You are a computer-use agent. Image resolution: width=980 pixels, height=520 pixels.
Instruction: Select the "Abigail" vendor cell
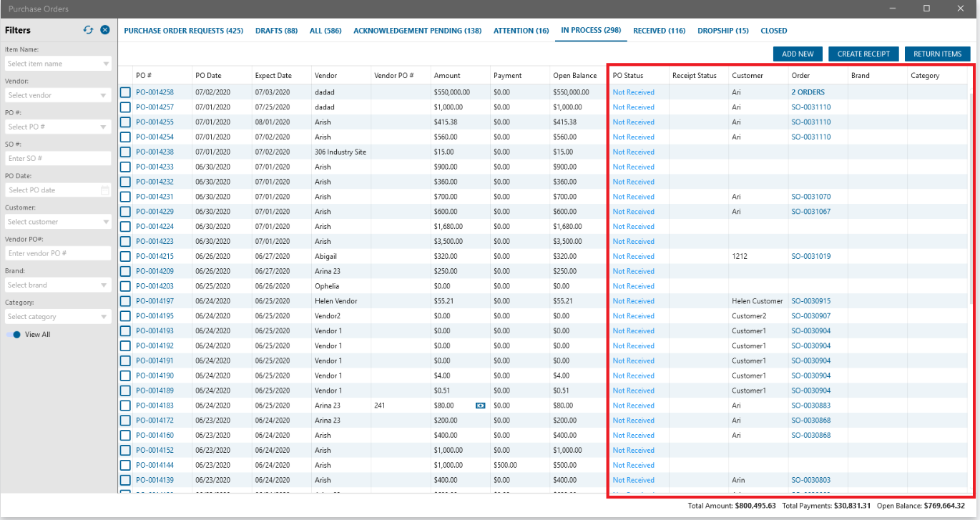[325, 256]
